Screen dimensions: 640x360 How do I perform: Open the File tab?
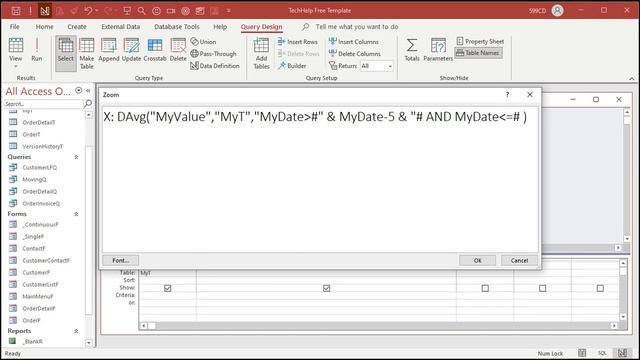pyautogui.click(x=15, y=27)
